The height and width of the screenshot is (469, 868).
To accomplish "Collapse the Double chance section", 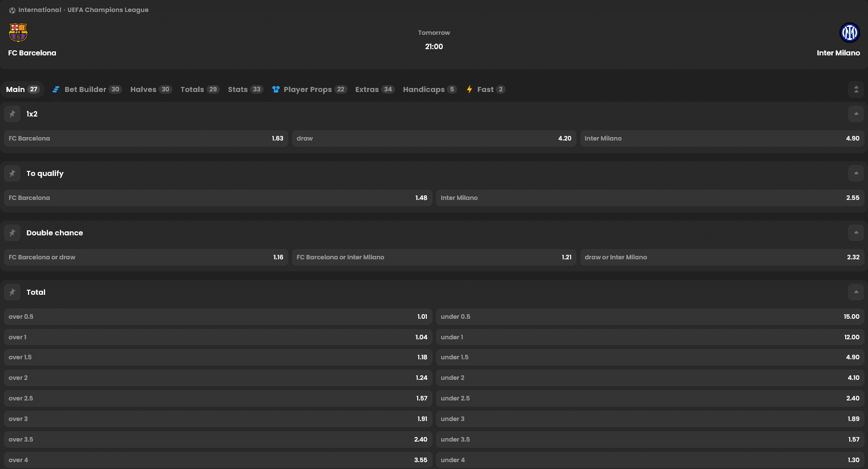I will [856, 233].
